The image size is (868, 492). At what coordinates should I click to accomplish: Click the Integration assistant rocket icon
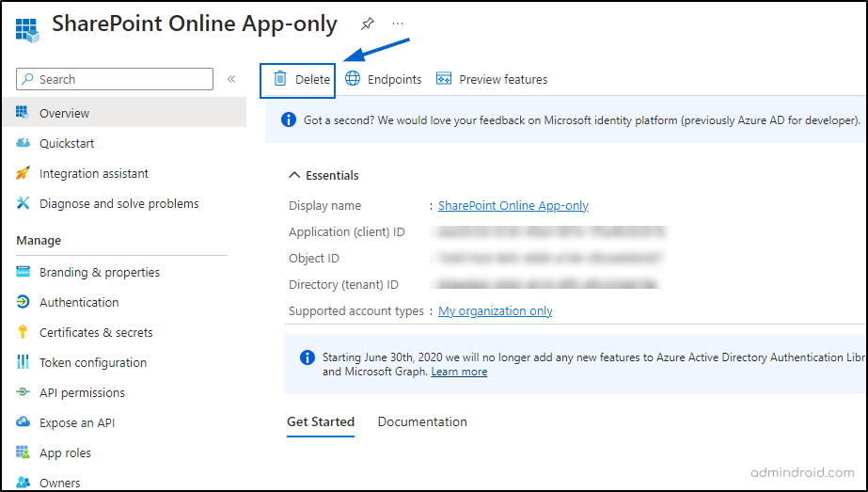(23, 173)
